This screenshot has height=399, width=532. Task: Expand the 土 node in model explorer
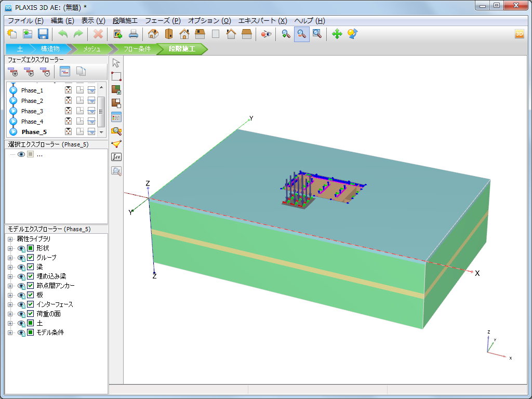(10, 323)
